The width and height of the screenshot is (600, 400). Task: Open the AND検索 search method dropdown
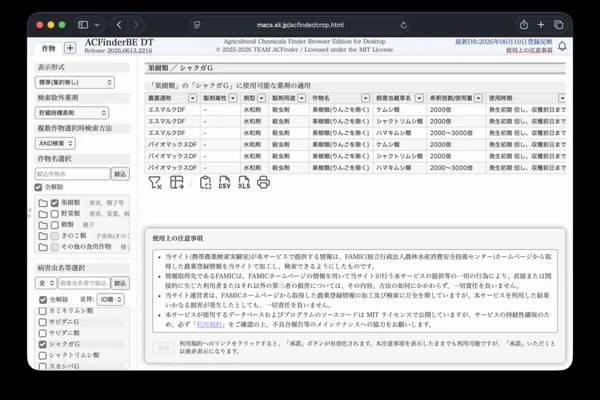click(x=55, y=143)
